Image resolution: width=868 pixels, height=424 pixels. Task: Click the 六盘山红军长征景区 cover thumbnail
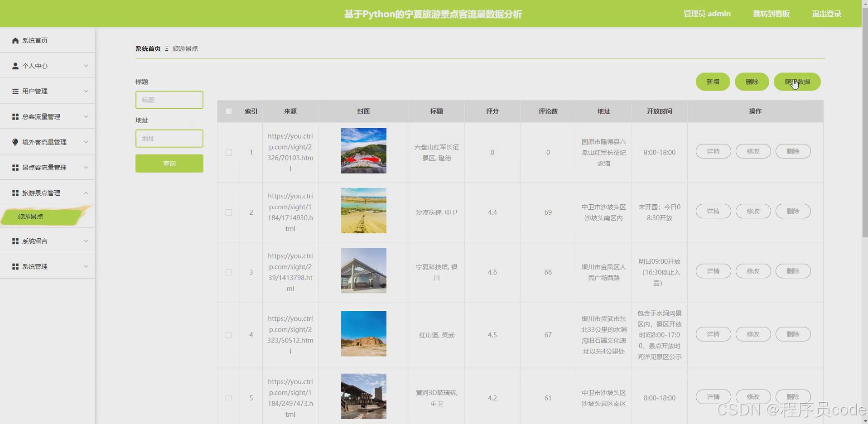(363, 150)
